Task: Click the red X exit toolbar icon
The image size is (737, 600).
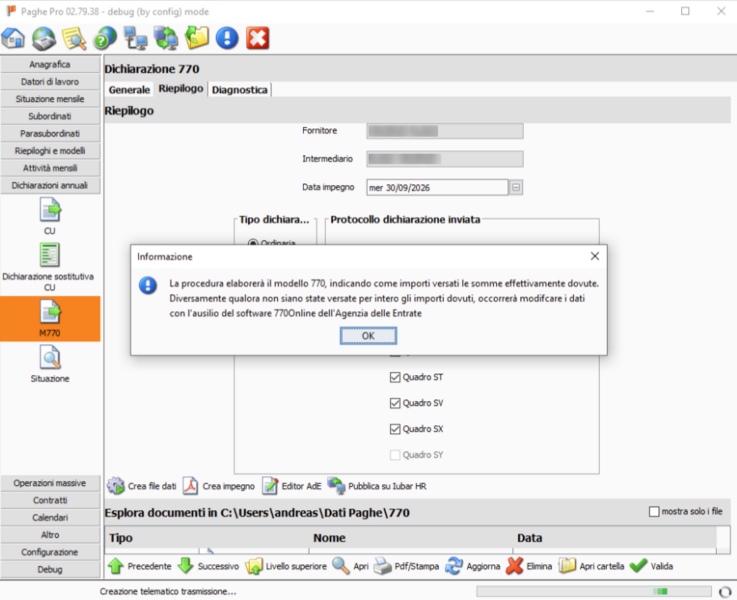Action: point(258,38)
